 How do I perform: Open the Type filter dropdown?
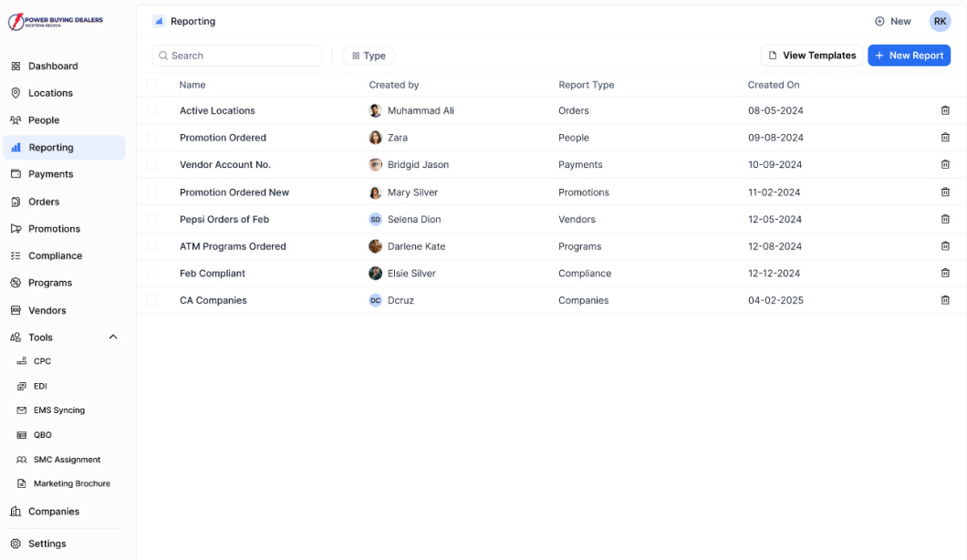pyautogui.click(x=369, y=56)
